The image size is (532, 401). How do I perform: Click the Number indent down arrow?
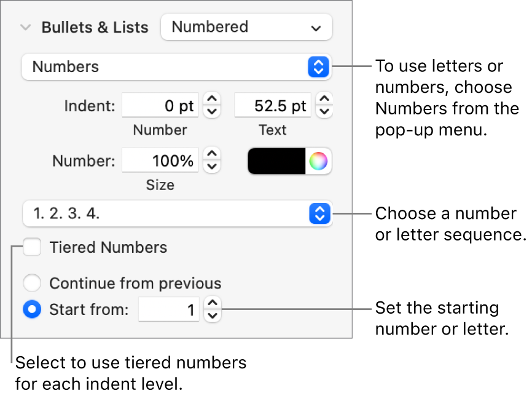211,111
